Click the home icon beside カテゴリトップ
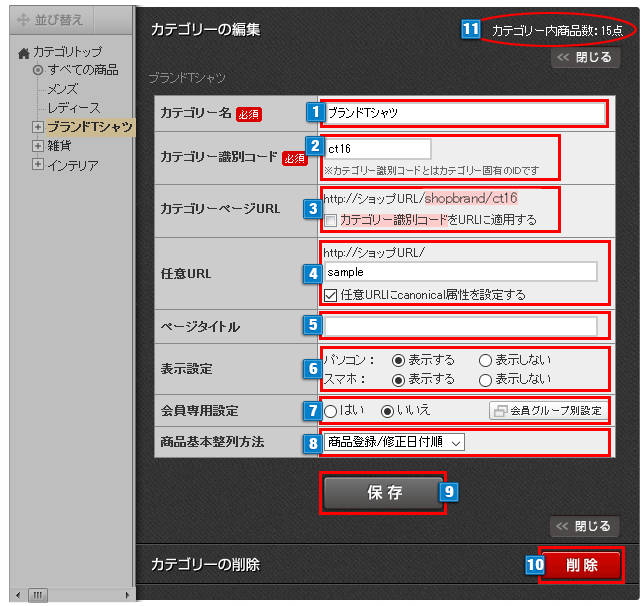 pos(24,53)
